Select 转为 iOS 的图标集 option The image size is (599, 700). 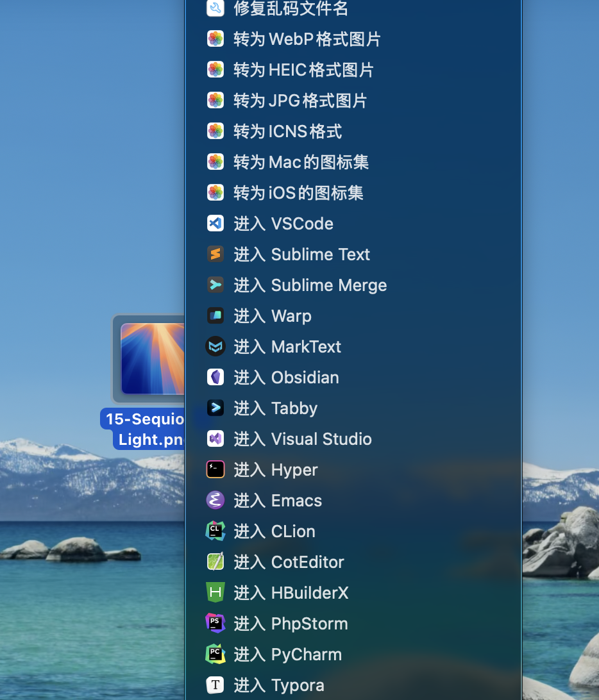click(x=298, y=193)
